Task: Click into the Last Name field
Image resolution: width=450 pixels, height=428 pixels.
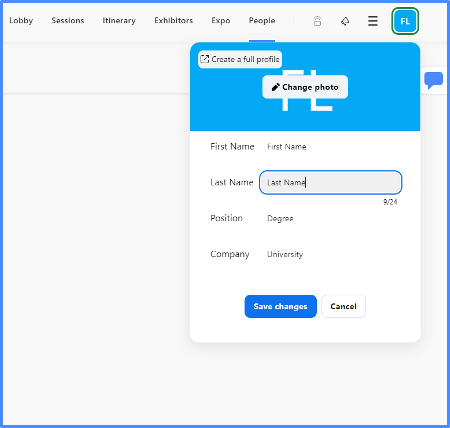Action: 330,182
